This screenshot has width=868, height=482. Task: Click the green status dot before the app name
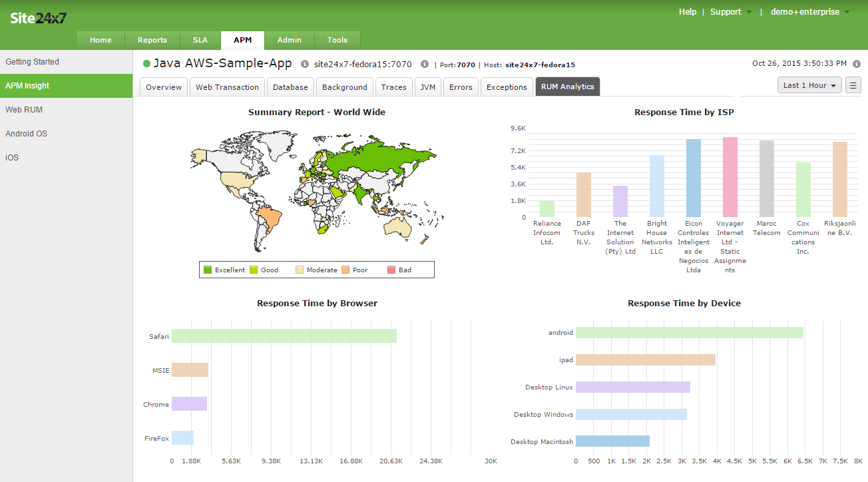(146, 64)
